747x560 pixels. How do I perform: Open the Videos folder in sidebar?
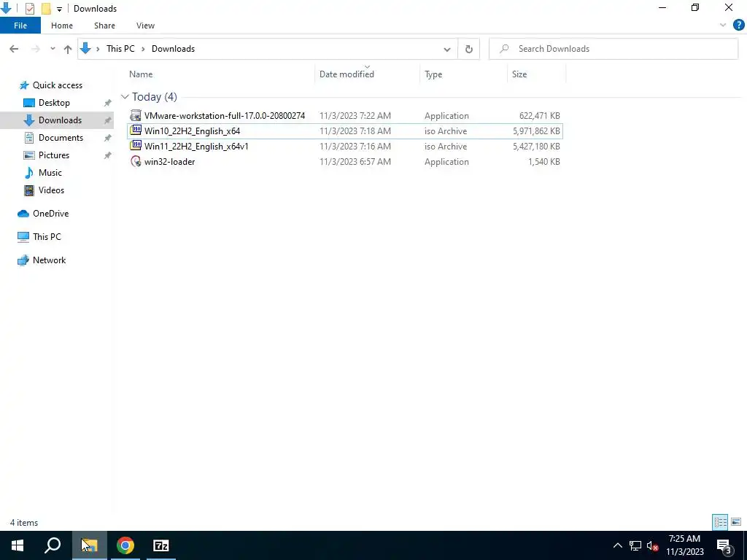[51, 190]
